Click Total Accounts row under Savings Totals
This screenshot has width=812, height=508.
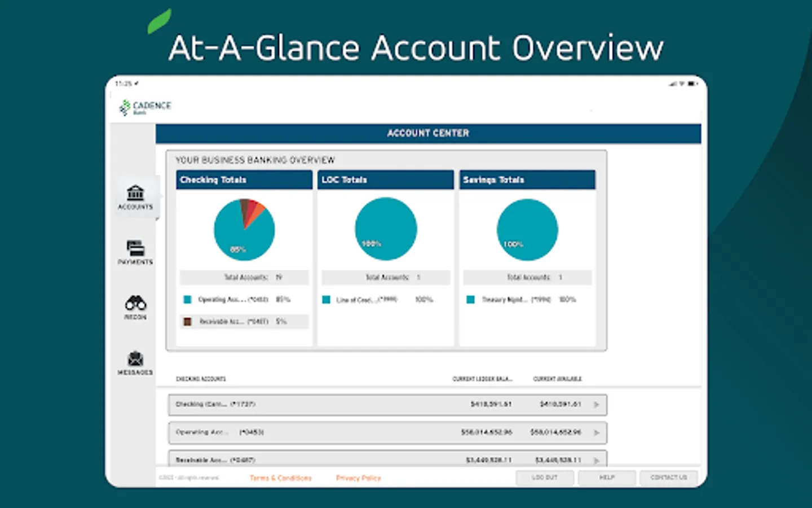[527, 277]
